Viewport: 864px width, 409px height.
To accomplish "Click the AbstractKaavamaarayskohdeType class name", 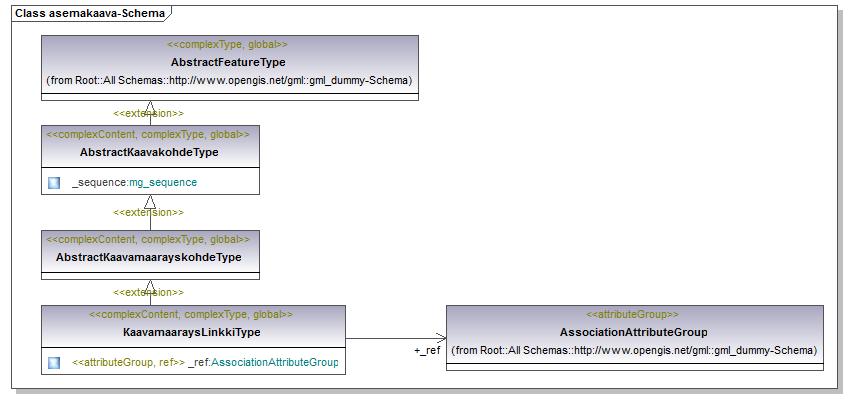I will 149,257.
